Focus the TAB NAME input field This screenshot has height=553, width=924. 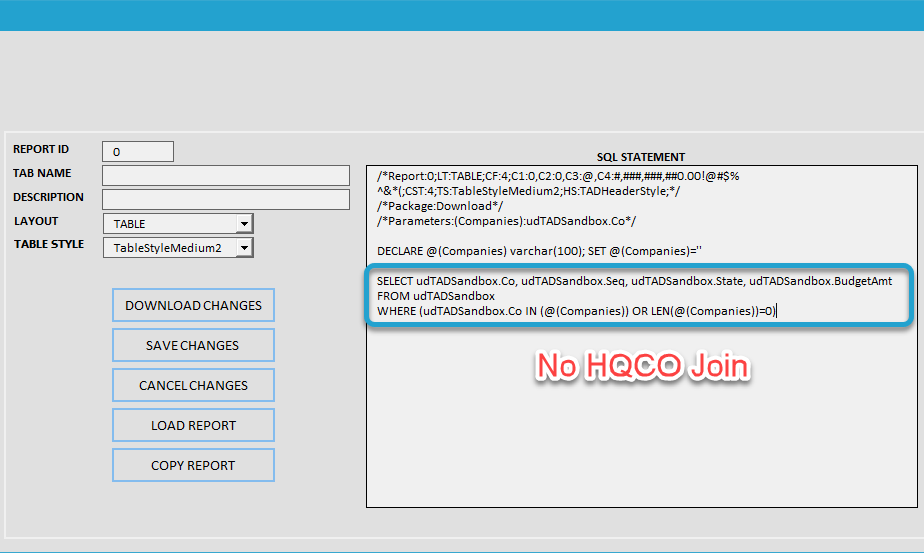(x=226, y=175)
